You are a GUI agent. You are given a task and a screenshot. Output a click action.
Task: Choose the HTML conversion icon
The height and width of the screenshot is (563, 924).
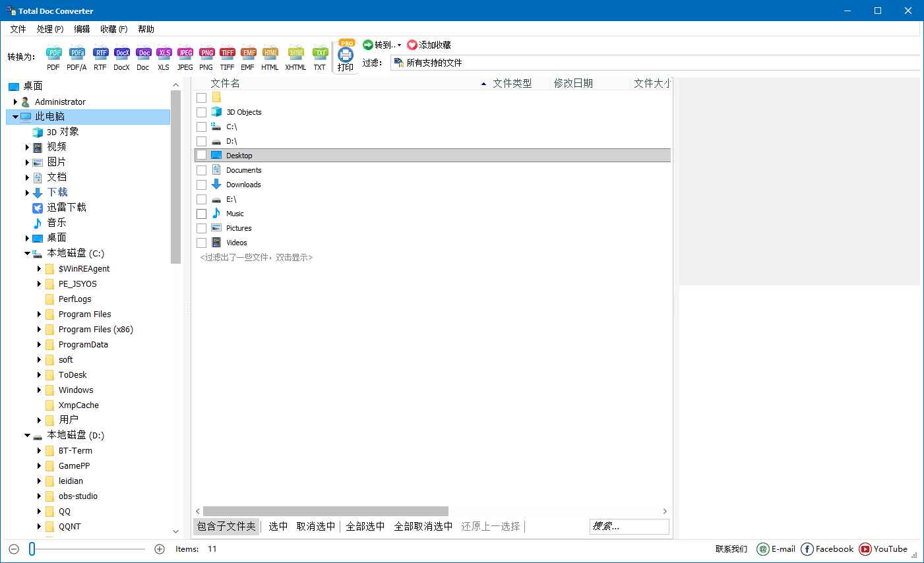[x=270, y=56]
